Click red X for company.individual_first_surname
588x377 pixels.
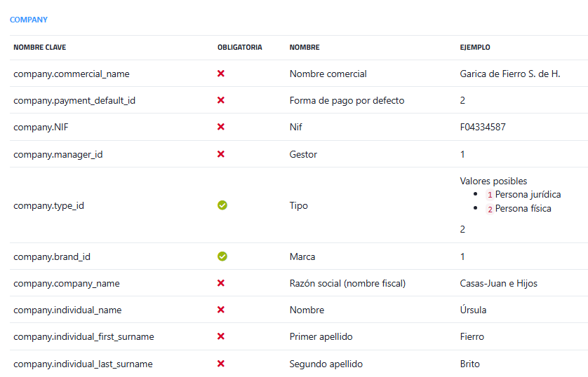click(221, 336)
